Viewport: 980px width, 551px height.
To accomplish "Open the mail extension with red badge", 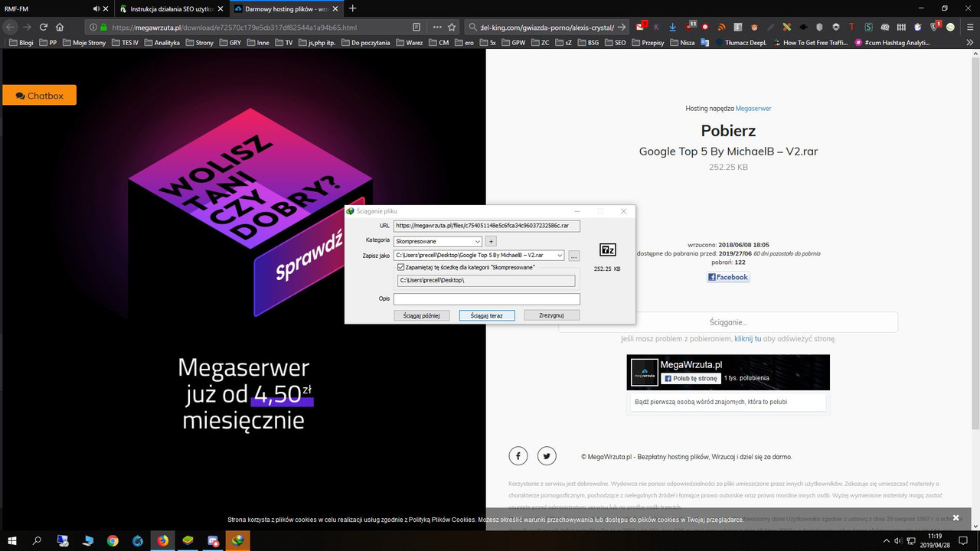I will [641, 27].
